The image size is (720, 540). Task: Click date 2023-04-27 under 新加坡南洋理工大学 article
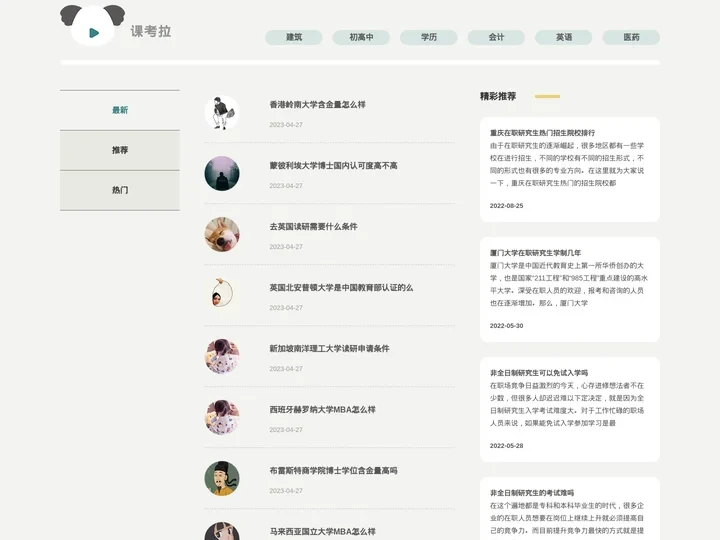[286, 369]
